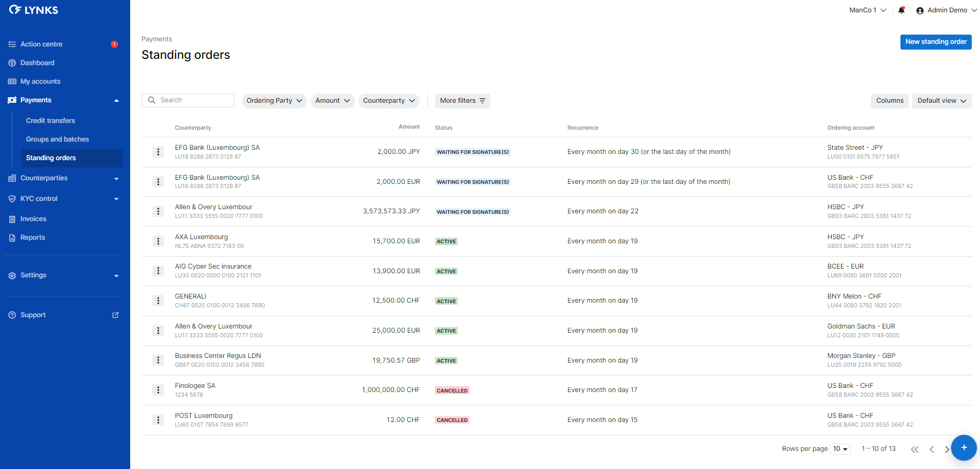This screenshot has height=469, width=980.
Task: Change the rows per page dropdown
Action: coord(841,449)
